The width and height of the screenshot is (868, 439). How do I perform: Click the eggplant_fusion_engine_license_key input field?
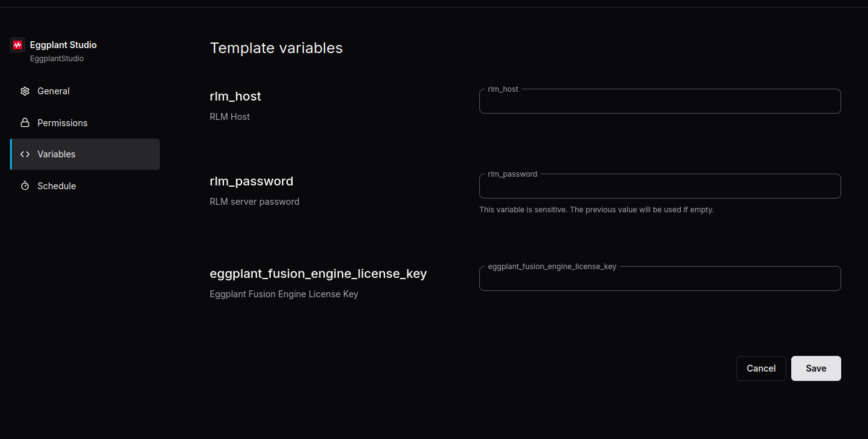tap(660, 279)
